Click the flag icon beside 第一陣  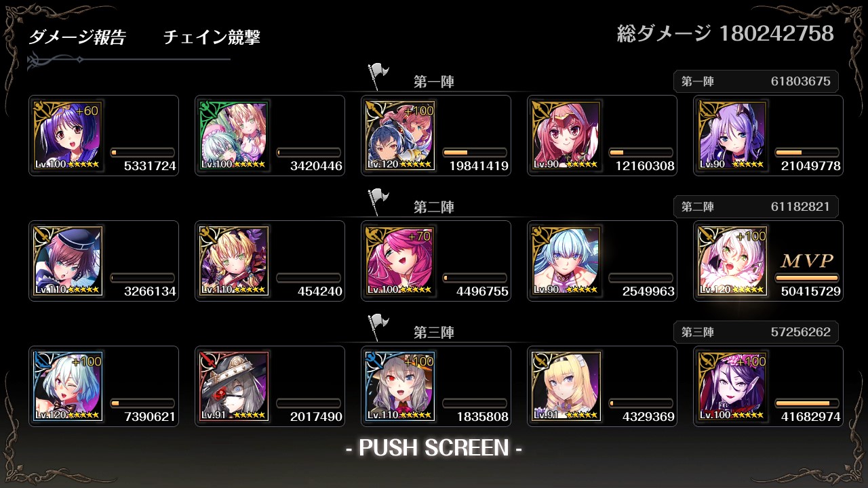(378, 77)
